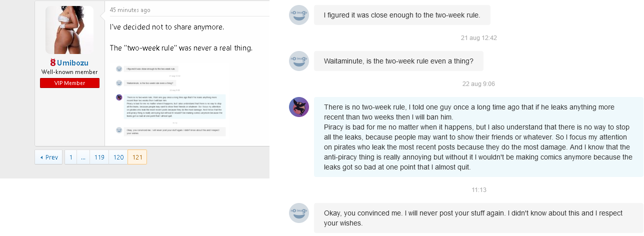Image resolution: width=644 pixels, height=236 pixels.
Task: Go to previous page with Prev button
Action: (x=48, y=157)
